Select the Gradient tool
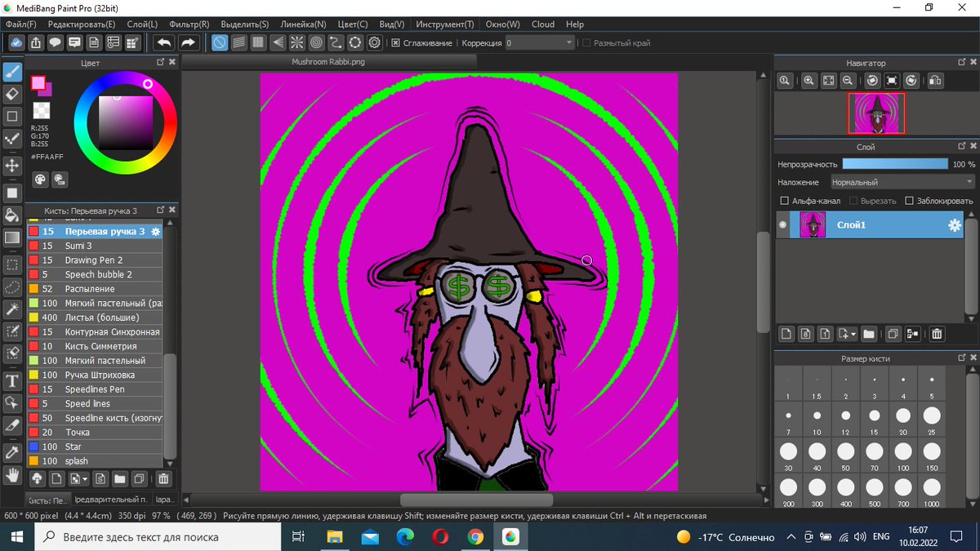980x551 pixels. point(12,238)
